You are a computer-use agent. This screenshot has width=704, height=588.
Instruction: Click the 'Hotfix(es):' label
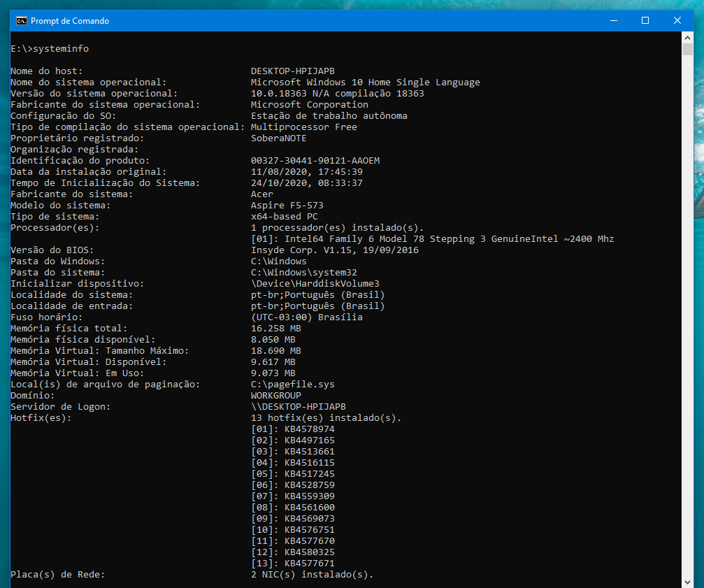point(41,418)
